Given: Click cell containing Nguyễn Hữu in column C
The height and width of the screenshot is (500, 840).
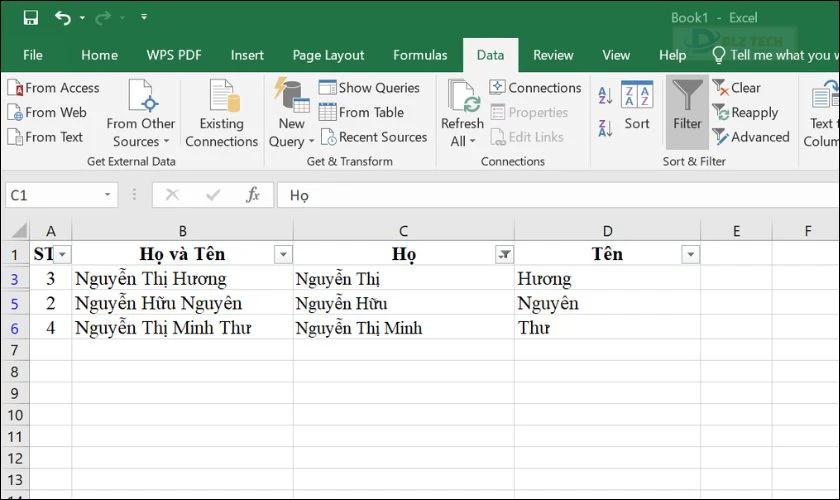Looking at the screenshot, I should pos(404,303).
